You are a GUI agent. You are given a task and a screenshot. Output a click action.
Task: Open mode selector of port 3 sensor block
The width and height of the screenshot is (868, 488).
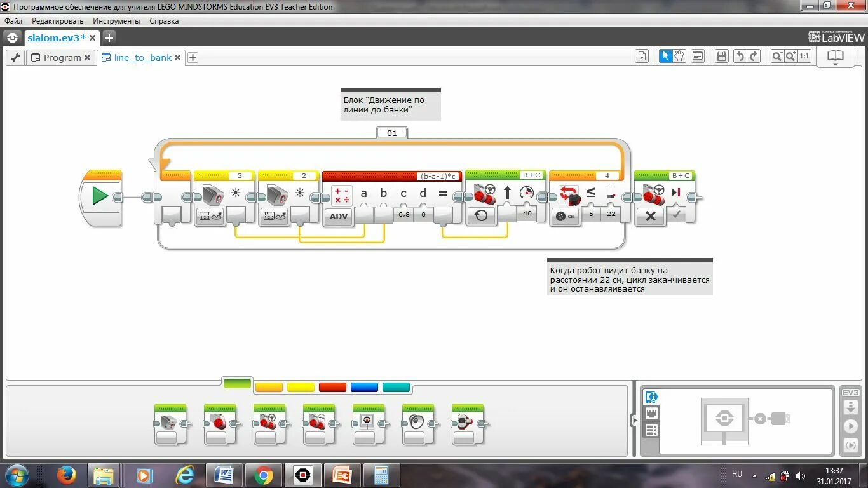pos(209,216)
